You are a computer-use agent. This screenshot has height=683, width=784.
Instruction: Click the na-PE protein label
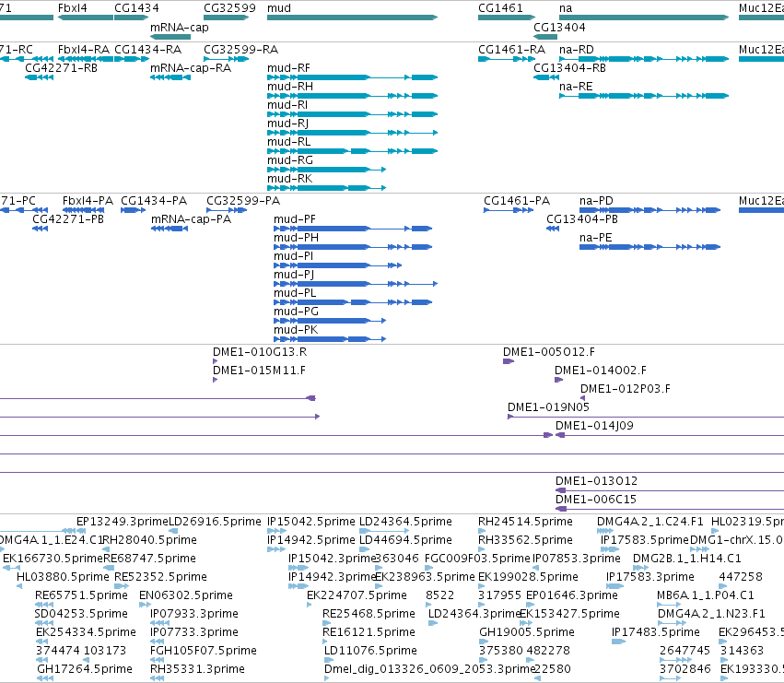596,238
